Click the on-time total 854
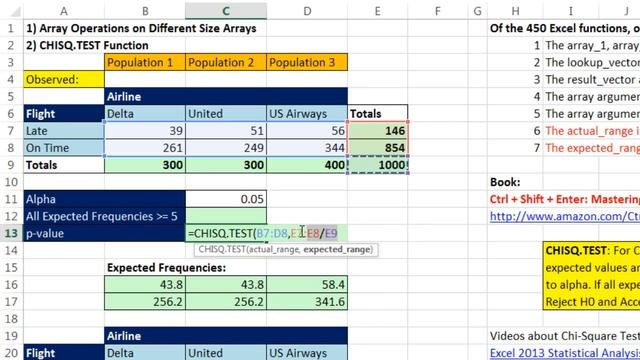 pos(378,148)
